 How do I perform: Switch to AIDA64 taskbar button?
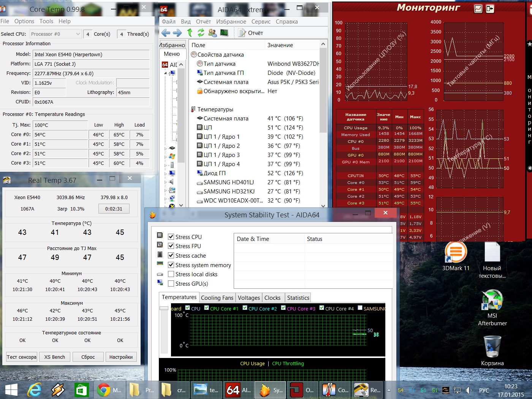[x=239, y=390]
